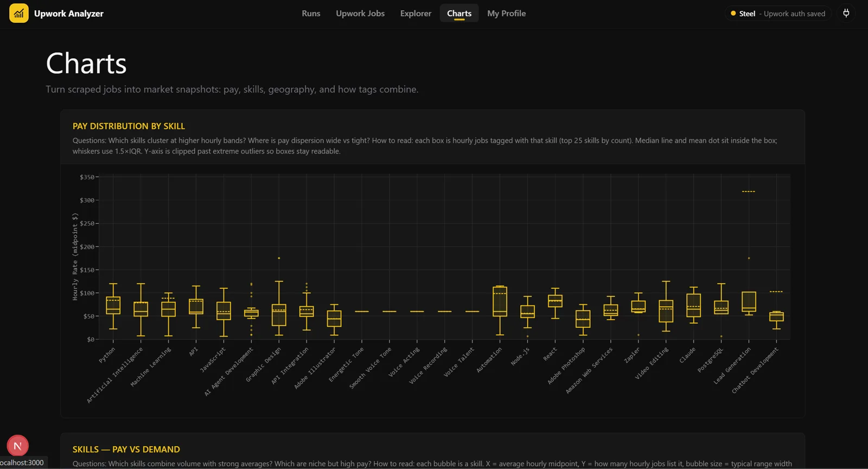Click the Lead Generation box in chart

(x=749, y=302)
